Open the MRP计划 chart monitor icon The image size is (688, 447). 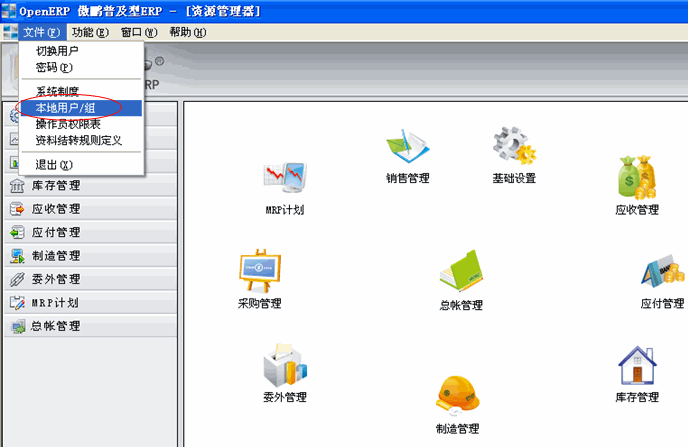coord(285,178)
